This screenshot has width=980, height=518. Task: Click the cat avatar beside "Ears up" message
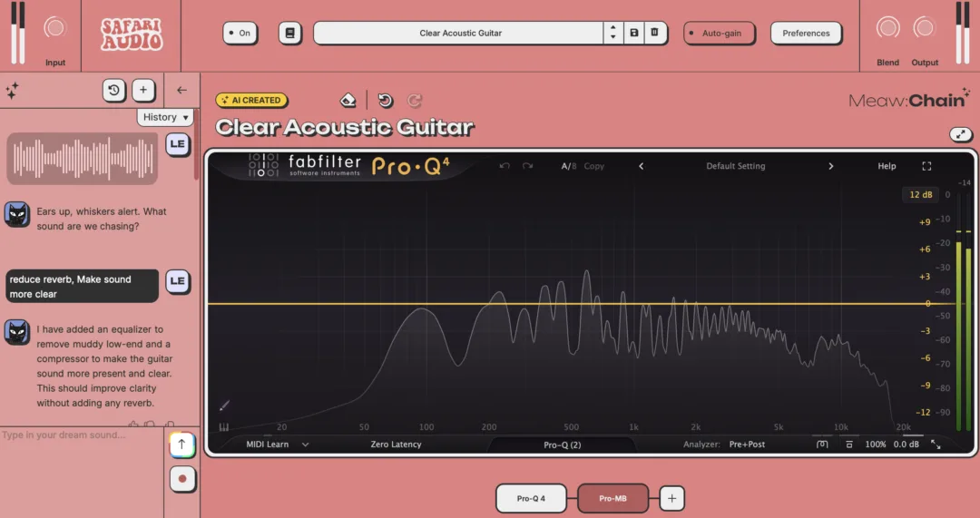(x=17, y=214)
